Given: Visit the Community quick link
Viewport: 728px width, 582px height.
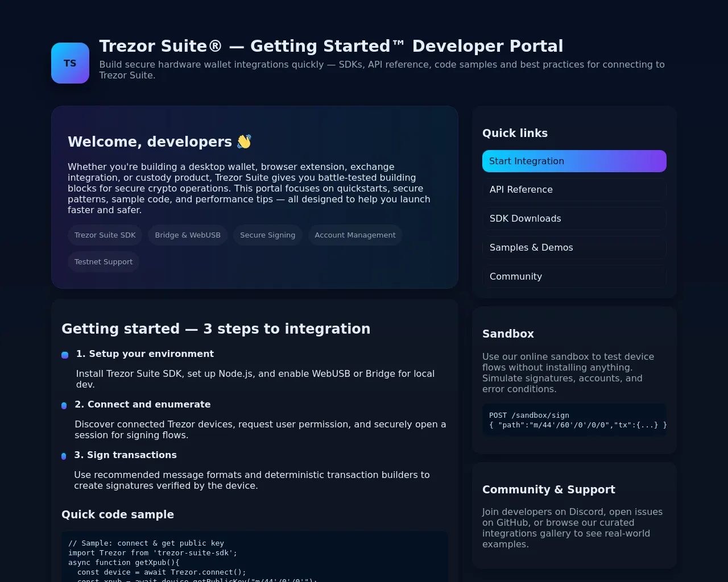Looking at the screenshot, I should [574, 277].
